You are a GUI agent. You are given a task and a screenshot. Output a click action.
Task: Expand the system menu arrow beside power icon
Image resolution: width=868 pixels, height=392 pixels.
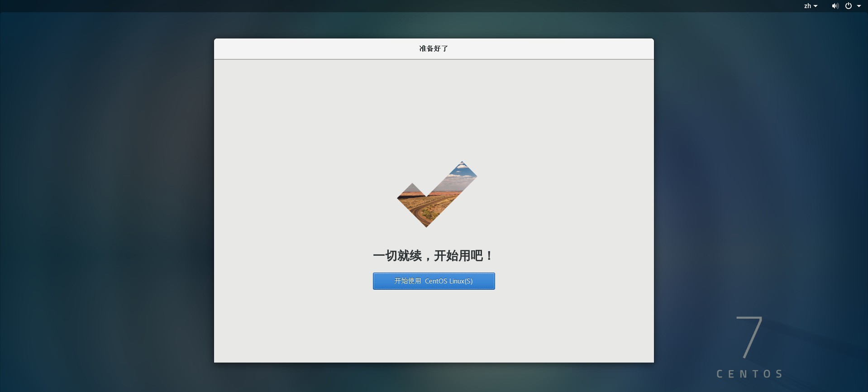859,6
